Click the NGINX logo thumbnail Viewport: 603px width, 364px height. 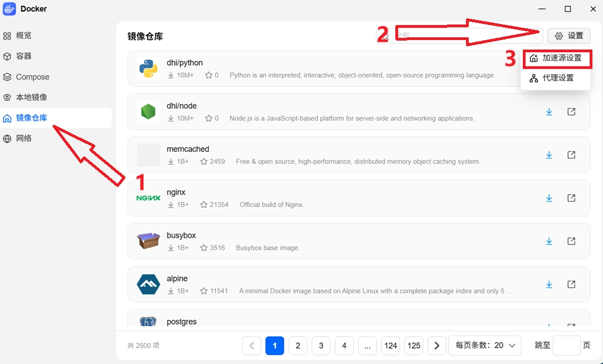149,198
